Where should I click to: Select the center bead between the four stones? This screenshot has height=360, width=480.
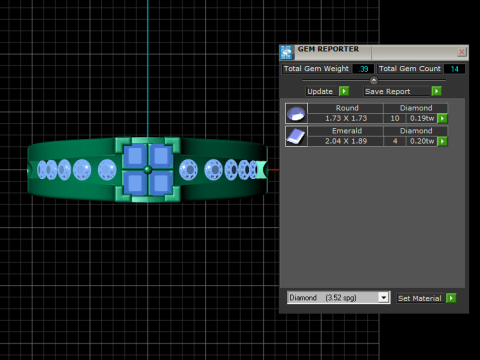click(x=148, y=170)
